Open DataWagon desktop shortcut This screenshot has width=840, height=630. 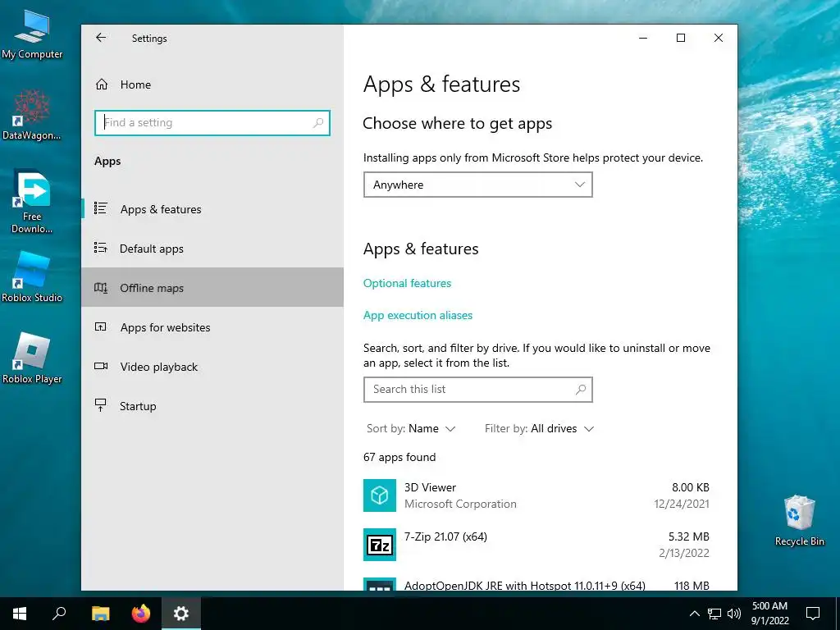click(32, 115)
